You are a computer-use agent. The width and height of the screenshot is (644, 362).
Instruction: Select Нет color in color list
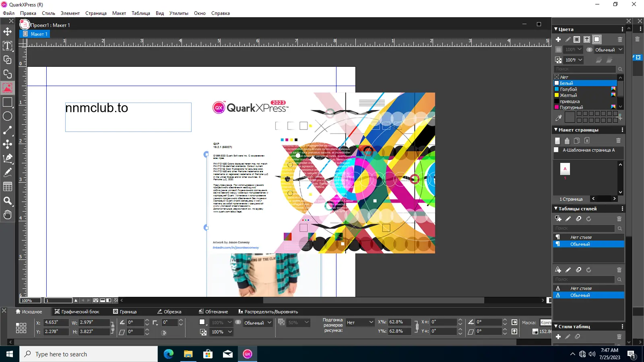(585, 77)
